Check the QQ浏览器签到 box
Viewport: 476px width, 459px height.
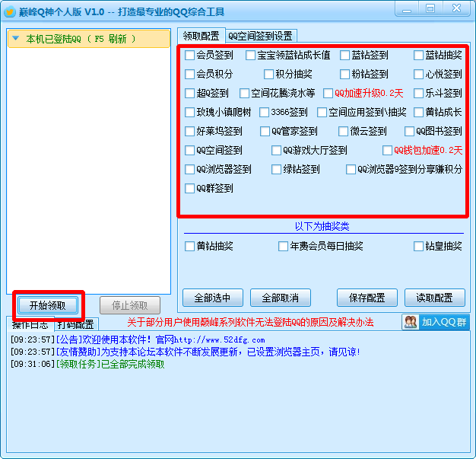pyautogui.click(x=190, y=169)
